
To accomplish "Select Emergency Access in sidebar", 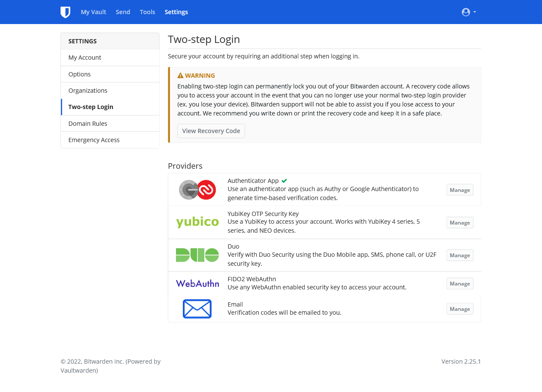I will (x=94, y=140).
